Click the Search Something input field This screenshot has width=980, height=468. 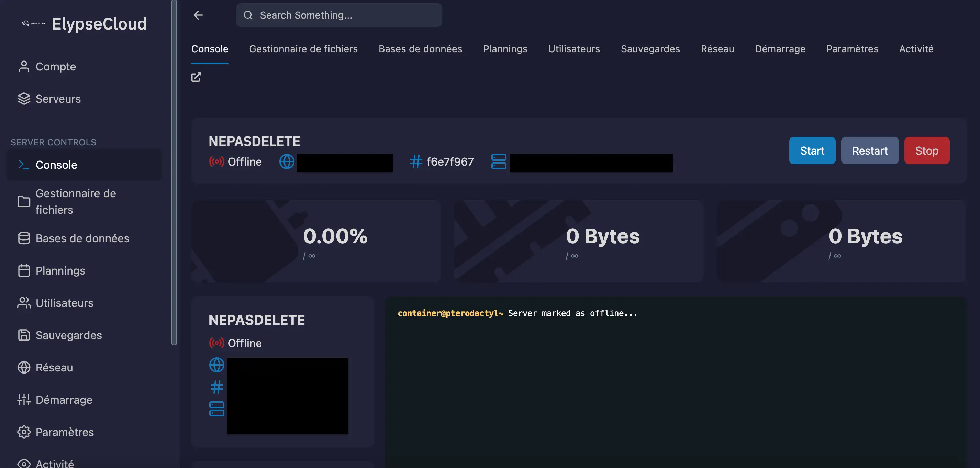click(339, 15)
